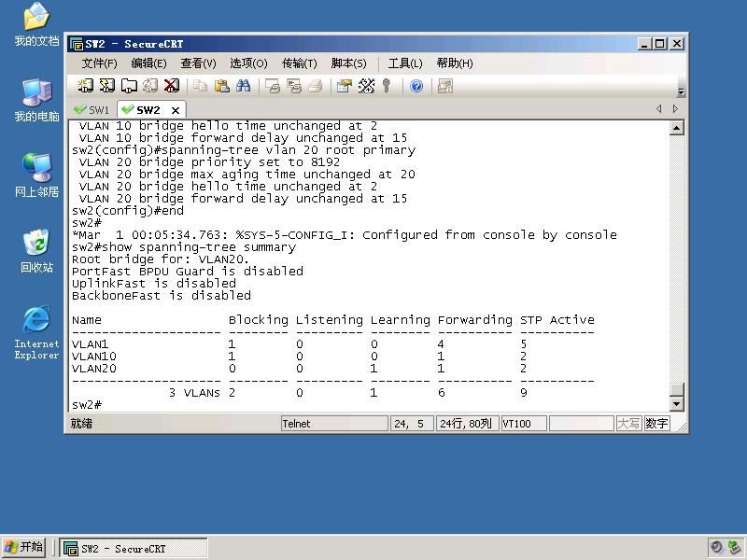
Task: Open the 查看(V) menu
Action: (x=198, y=63)
